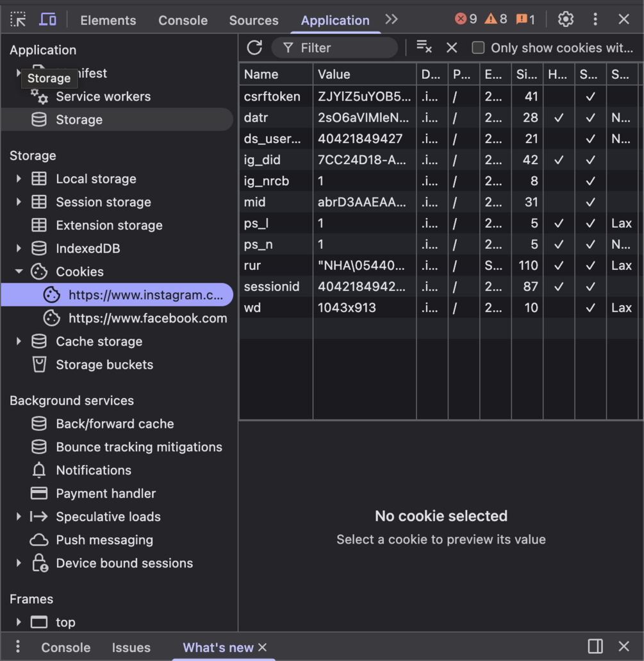
Task: Click the Storage buckets bucket icon
Action: [x=39, y=365]
